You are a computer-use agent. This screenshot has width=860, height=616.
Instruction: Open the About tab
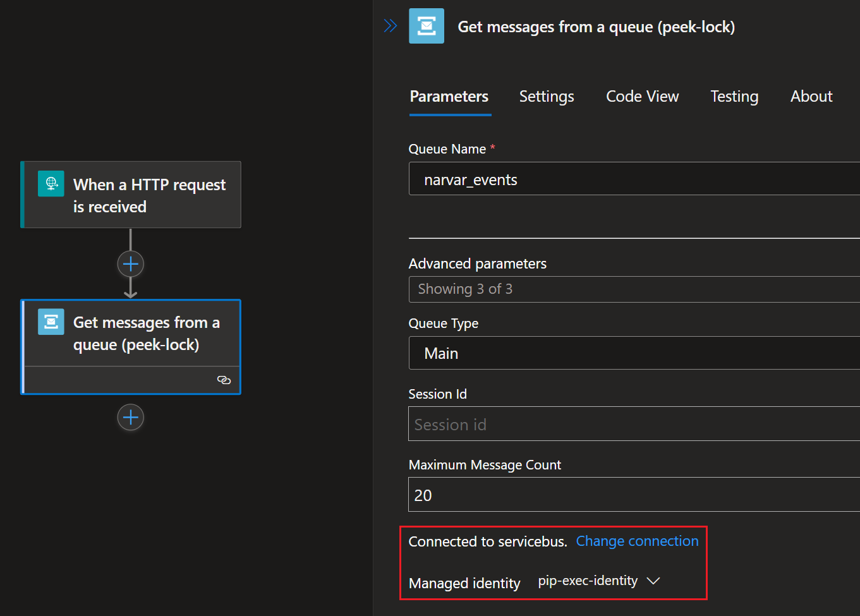[x=811, y=97]
